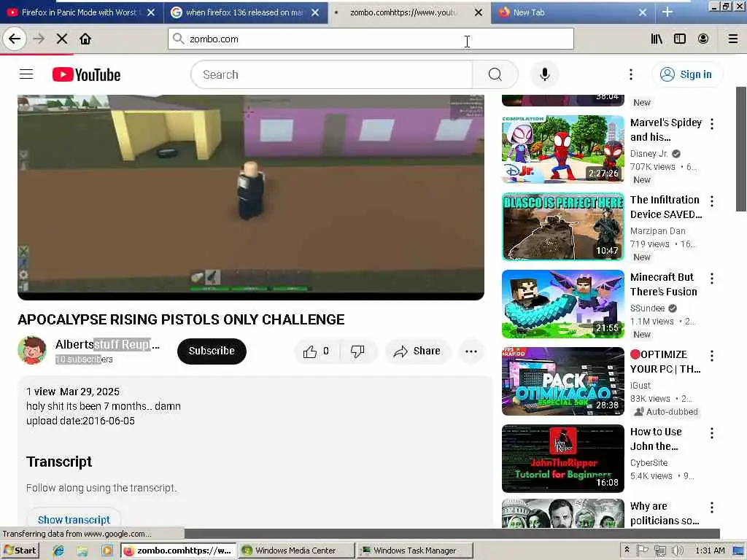Screen dimensions: 747x560
Task: Click the YouTube search magnifier button
Action: coord(495,74)
